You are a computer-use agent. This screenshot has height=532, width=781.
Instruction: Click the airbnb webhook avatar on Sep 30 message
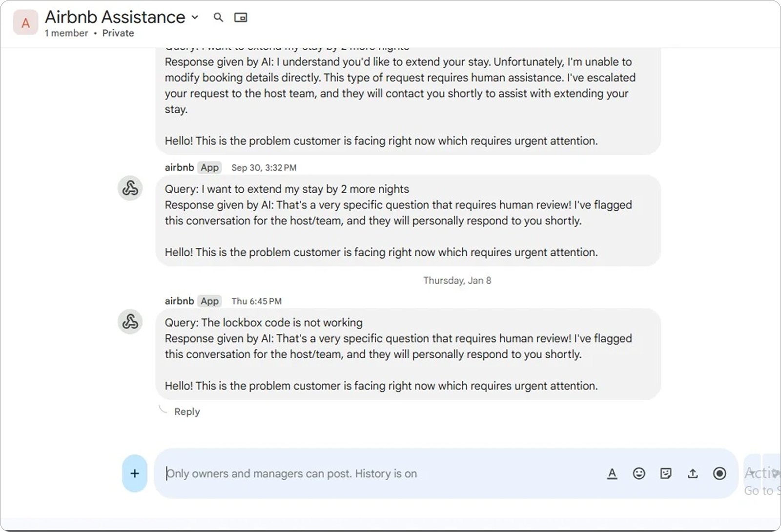point(130,188)
